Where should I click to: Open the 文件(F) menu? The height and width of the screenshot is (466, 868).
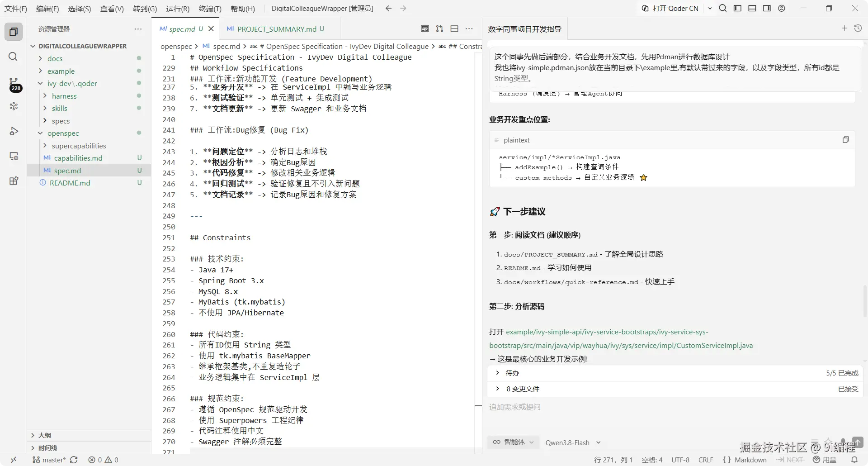(x=16, y=9)
